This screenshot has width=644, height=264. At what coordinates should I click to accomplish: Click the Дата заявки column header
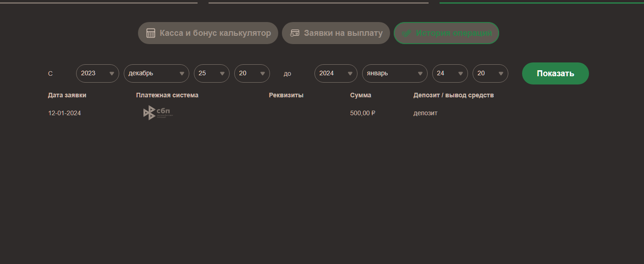[x=67, y=95]
